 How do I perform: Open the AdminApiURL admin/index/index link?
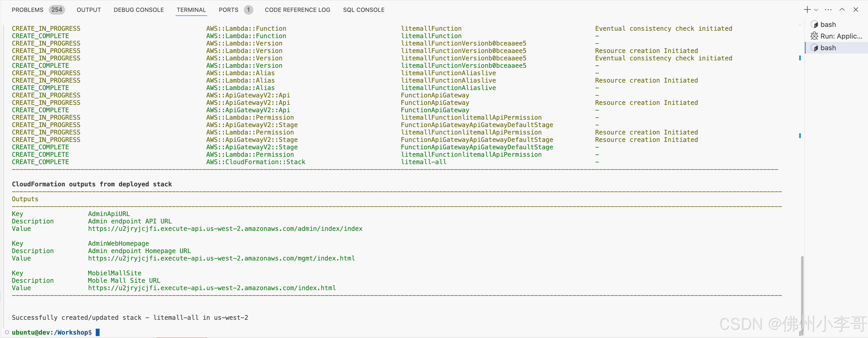point(225,229)
